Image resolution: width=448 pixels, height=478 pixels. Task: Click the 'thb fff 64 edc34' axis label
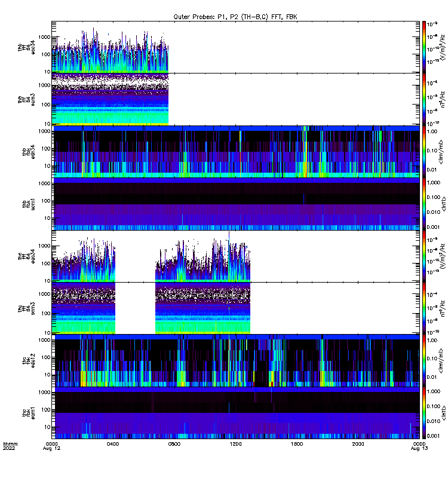(x=26, y=48)
